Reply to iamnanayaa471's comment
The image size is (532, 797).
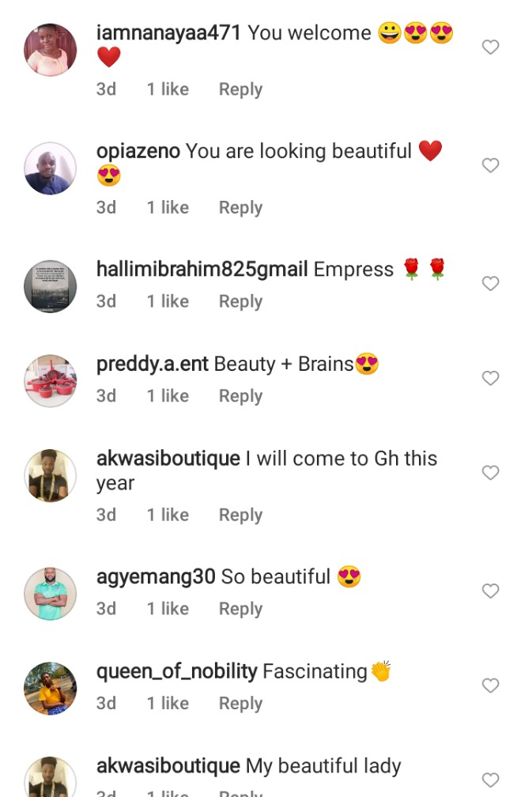click(240, 89)
